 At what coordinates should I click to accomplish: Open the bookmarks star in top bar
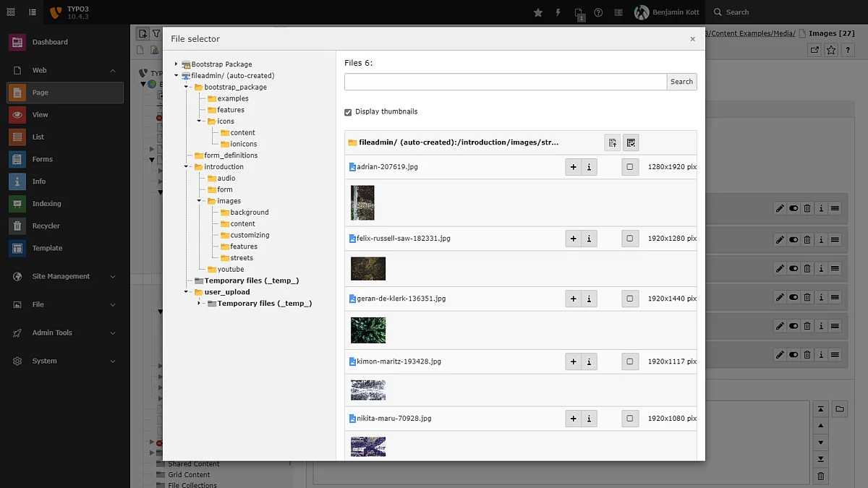point(537,12)
